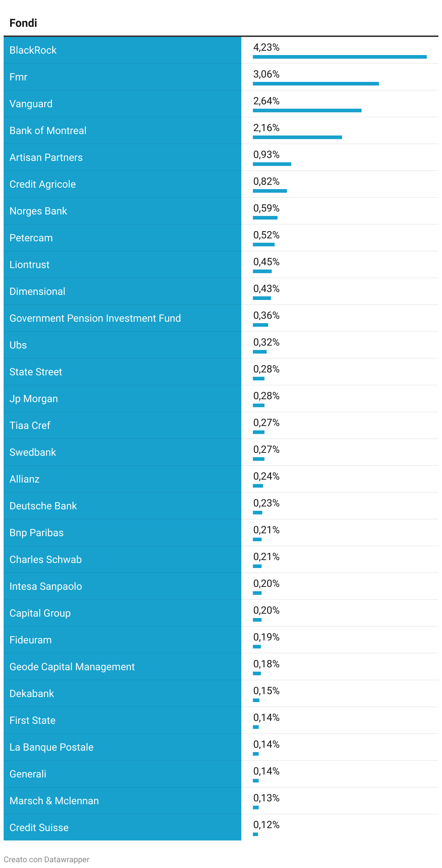Open the Creato con Datawrapper link

pyautogui.click(x=46, y=859)
